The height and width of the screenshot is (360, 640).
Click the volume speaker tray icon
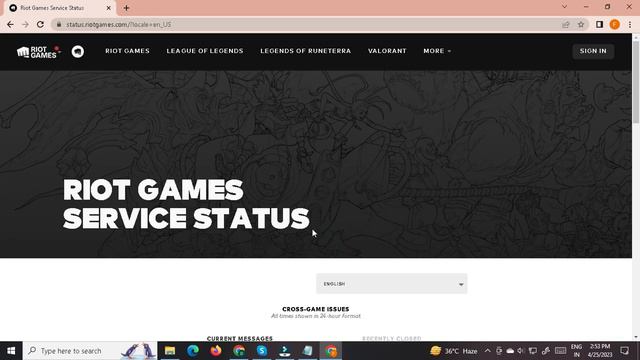click(520, 351)
